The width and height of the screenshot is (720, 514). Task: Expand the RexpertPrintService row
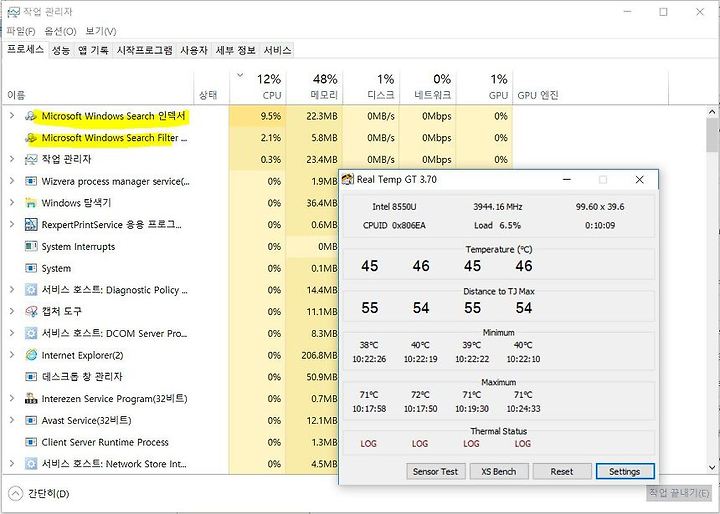12,224
